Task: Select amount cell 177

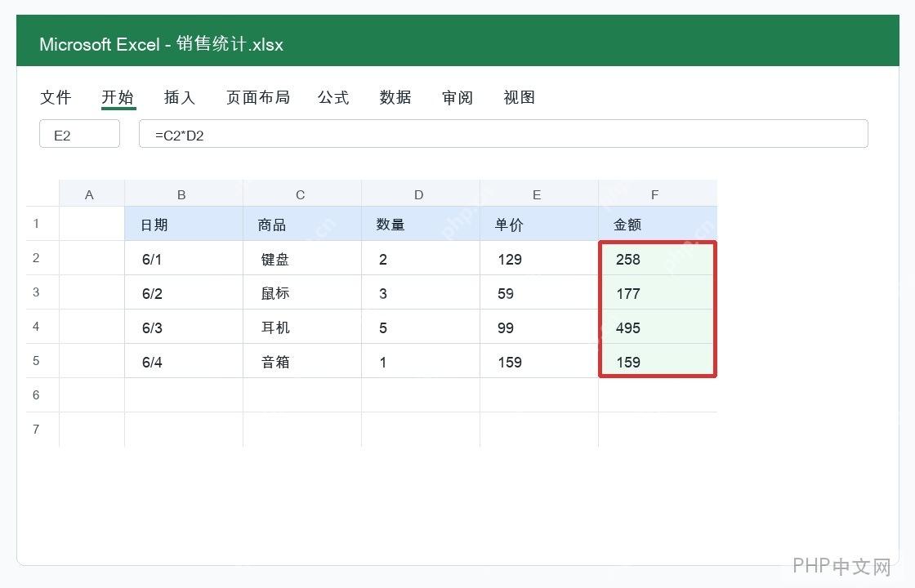Action: (x=658, y=292)
